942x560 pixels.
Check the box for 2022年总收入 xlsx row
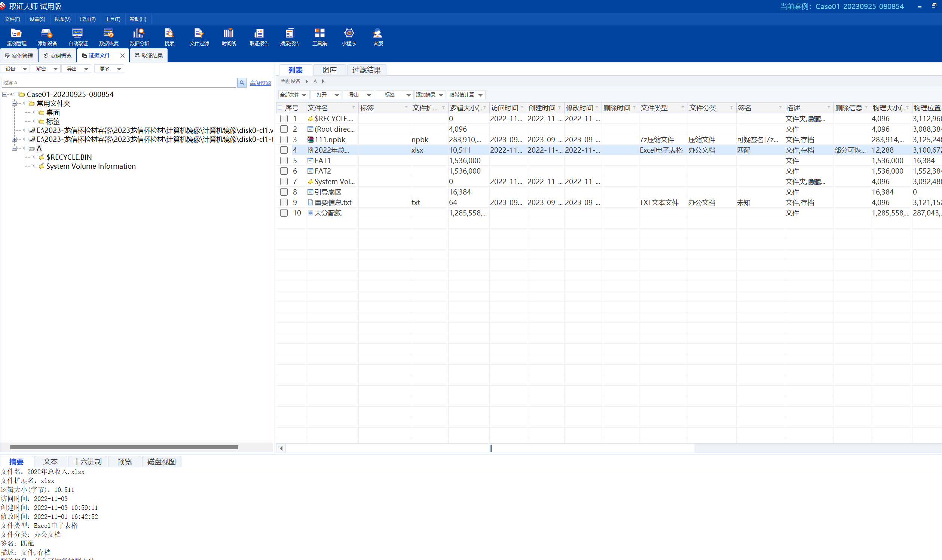pos(284,150)
